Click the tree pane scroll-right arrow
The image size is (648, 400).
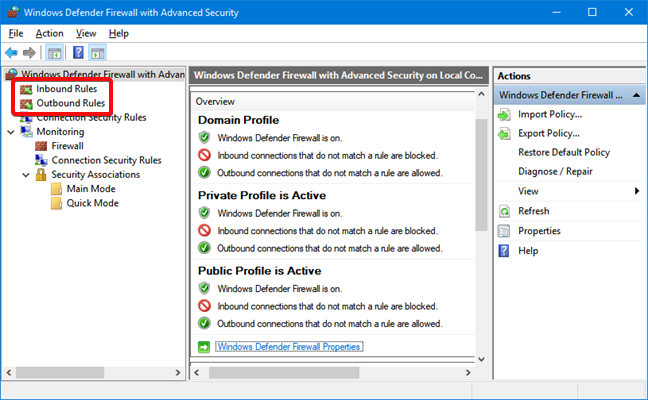pos(178,373)
